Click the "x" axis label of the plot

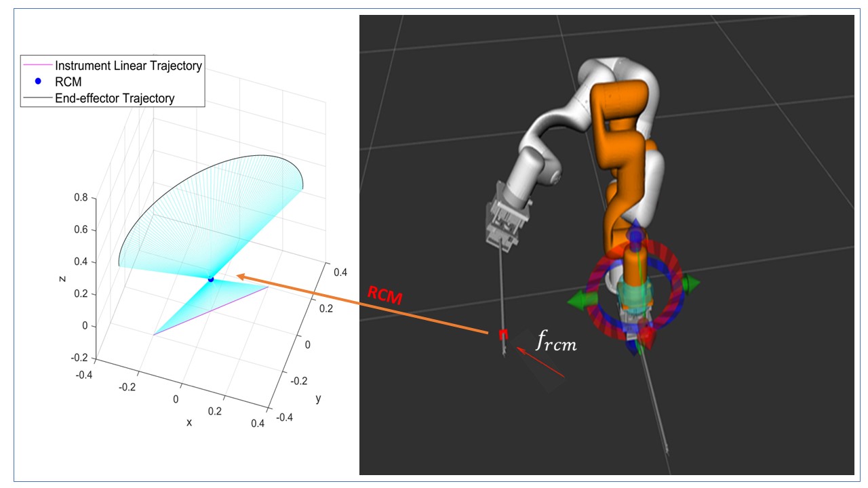tap(189, 422)
